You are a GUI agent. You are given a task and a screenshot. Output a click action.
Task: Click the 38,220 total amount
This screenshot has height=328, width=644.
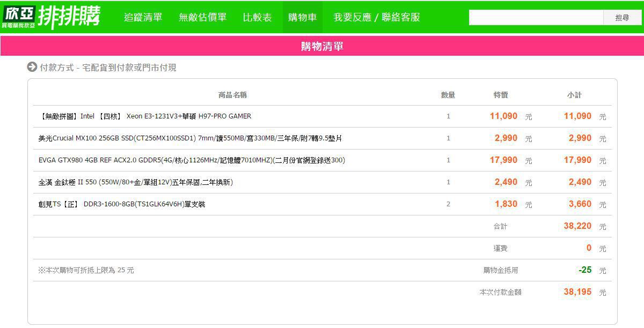[x=577, y=226]
